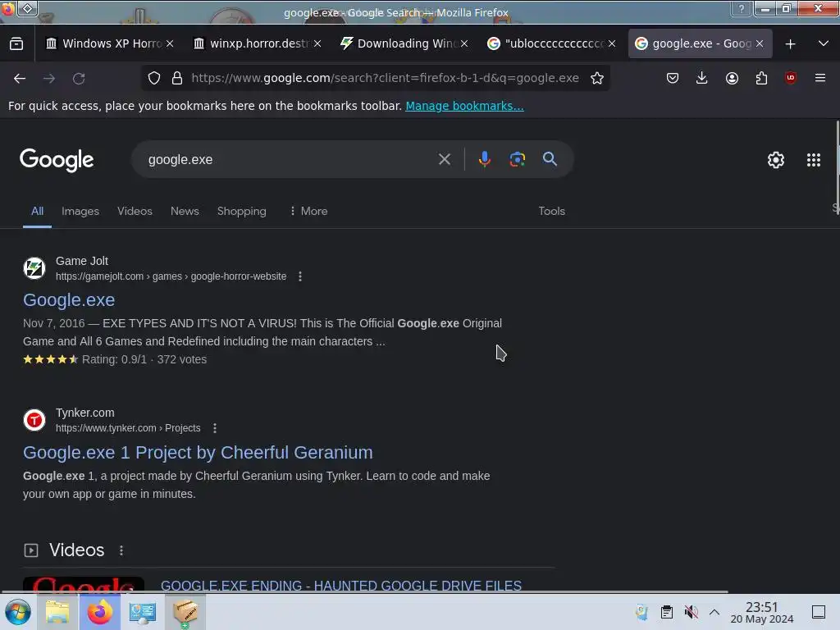Open the extensions puzzle icon
The height and width of the screenshot is (630, 840).
761,78
